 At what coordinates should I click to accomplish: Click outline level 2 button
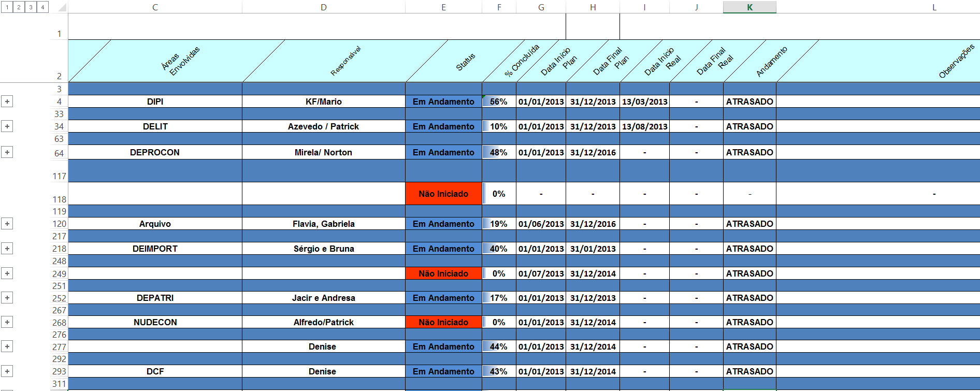(x=19, y=7)
